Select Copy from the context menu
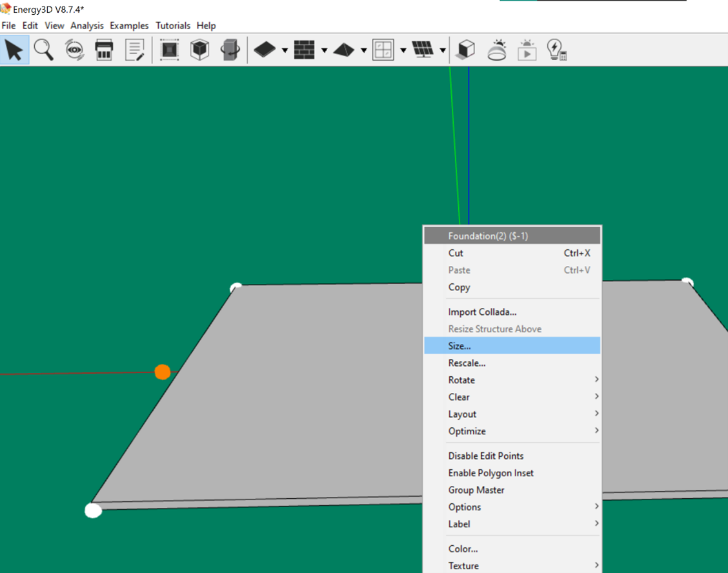The width and height of the screenshot is (728, 573). point(459,287)
